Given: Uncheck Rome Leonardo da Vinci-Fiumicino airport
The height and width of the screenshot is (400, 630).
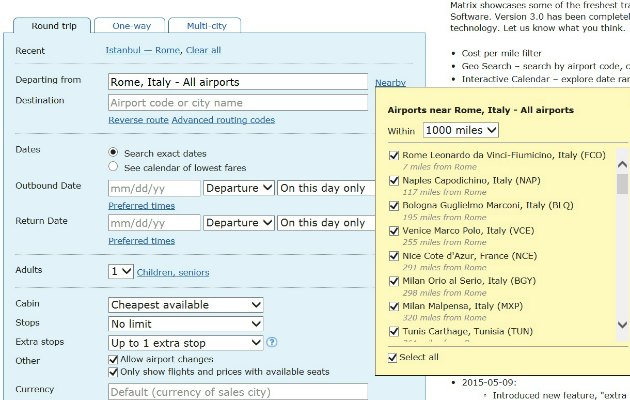Looking at the screenshot, I should (x=393, y=155).
